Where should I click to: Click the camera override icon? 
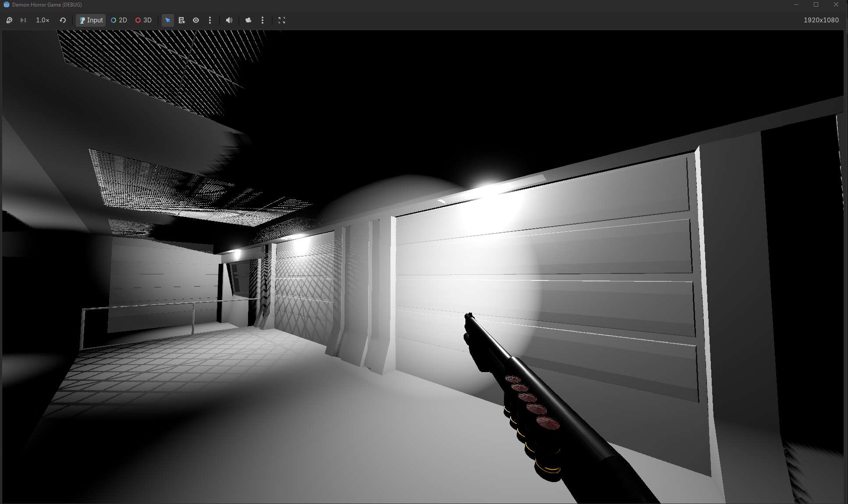tap(248, 20)
